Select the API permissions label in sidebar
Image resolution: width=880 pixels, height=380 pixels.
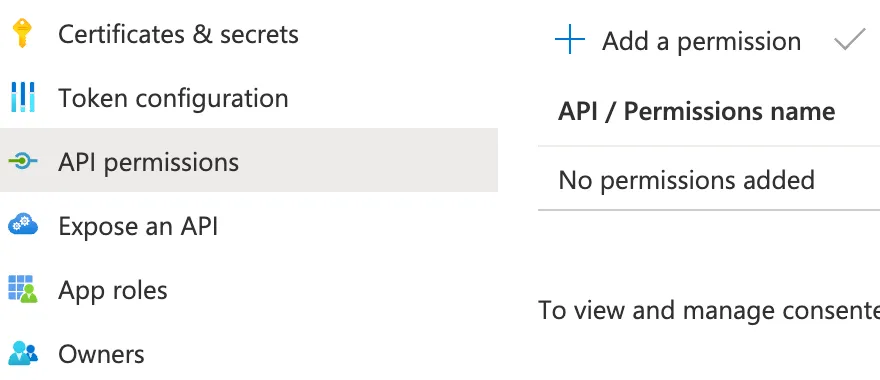pos(149,162)
